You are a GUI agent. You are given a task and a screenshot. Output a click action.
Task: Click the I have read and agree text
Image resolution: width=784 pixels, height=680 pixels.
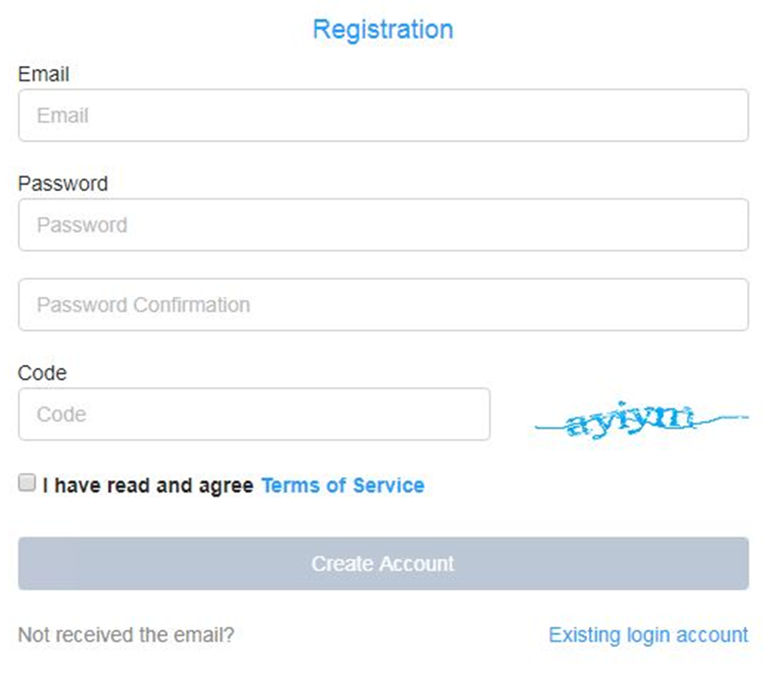(148, 485)
